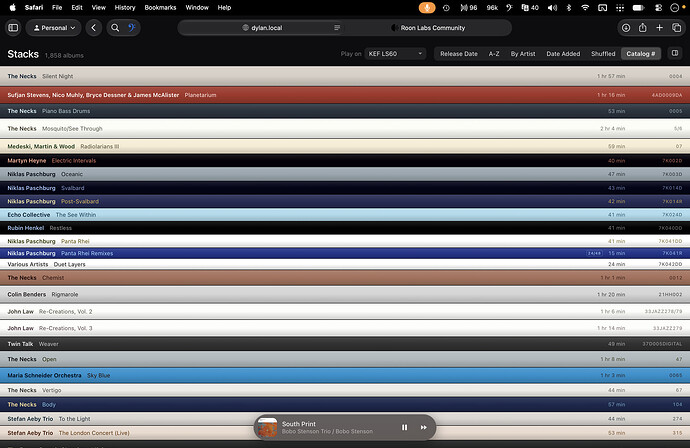690x448 pixels.
Task: Open the volume menu bar icon
Action: tap(552, 7)
